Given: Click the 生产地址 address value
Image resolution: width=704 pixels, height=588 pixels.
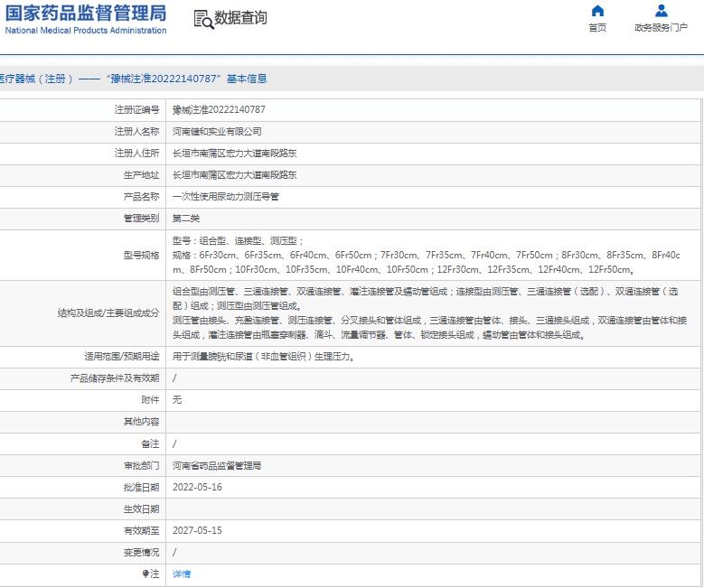Looking at the screenshot, I should point(234,175).
